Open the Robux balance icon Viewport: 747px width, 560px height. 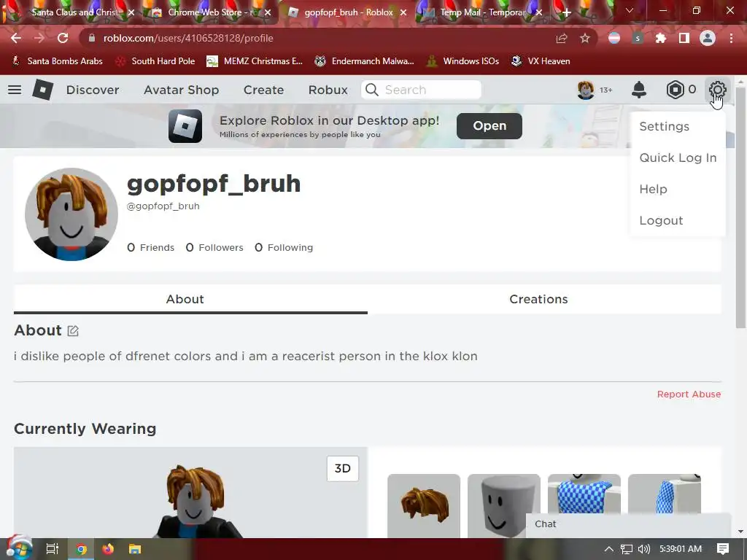[x=675, y=90]
